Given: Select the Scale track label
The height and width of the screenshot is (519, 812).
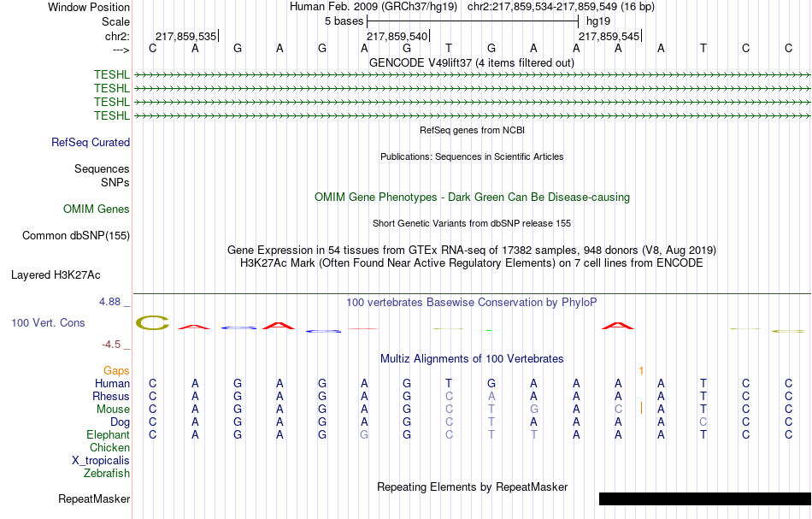Looking at the screenshot, I should pyautogui.click(x=115, y=21).
